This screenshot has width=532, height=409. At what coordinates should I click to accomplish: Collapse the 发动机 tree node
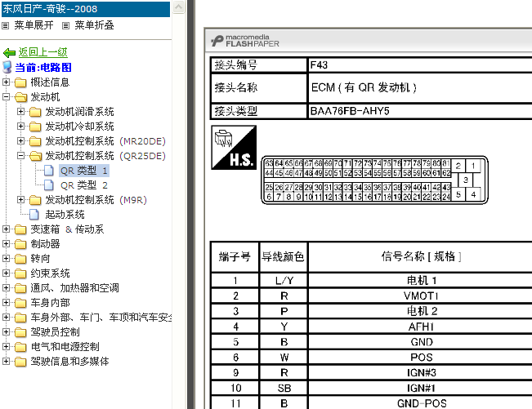(6, 96)
